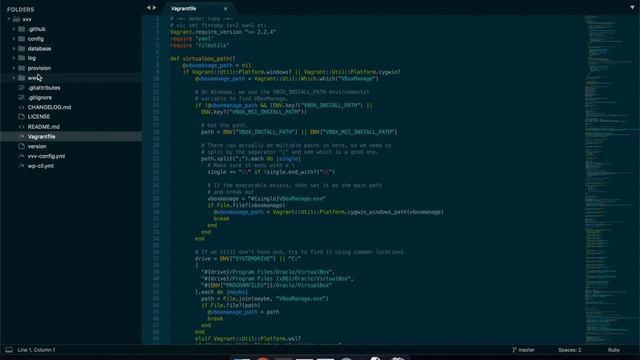Close the Vagrantfile tab

pos(225,9)
